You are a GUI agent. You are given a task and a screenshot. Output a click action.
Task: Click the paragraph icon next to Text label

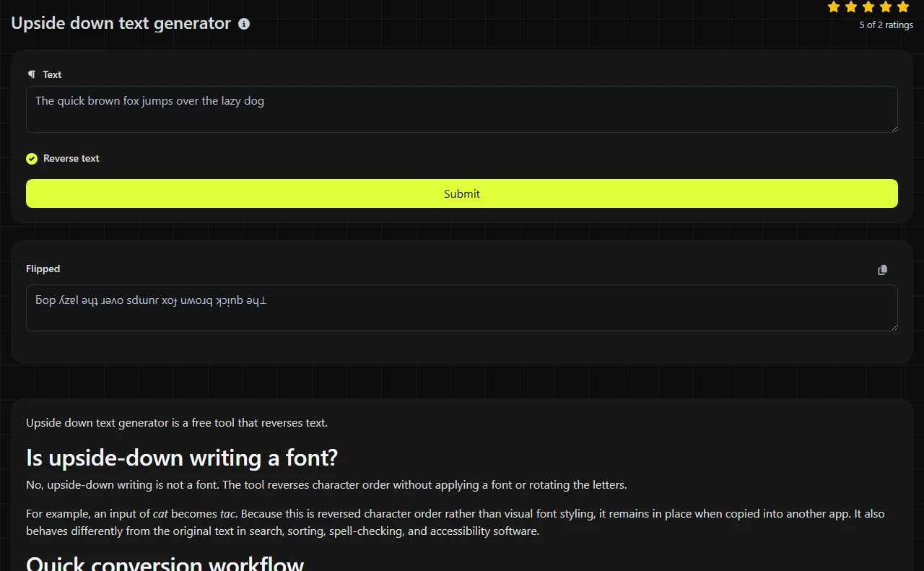tap(31, 74)
